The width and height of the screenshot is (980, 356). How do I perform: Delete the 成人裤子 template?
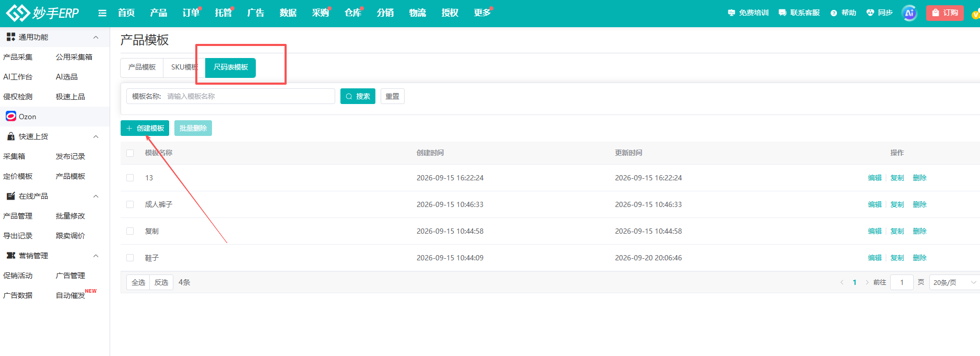[919, 204]
